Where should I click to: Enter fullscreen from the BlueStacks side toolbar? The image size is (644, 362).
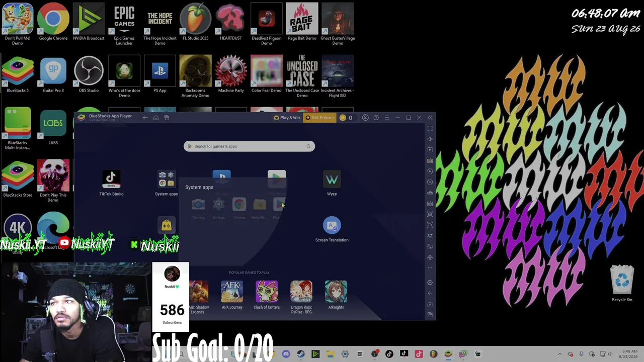(x=430, y=128)
